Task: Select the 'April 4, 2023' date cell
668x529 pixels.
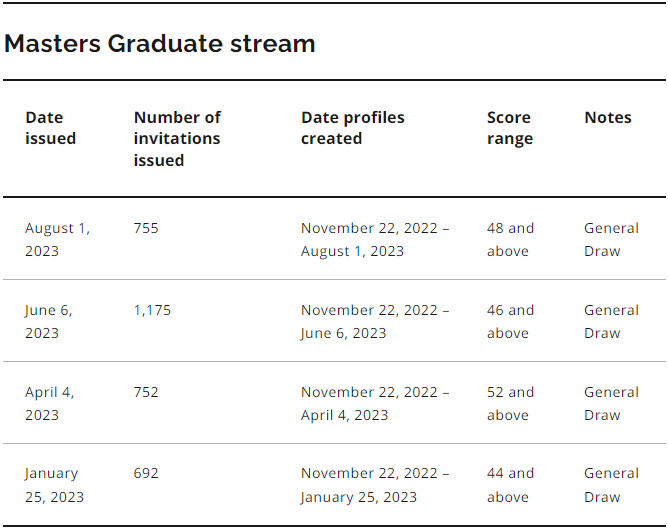Action: point(50,403)
